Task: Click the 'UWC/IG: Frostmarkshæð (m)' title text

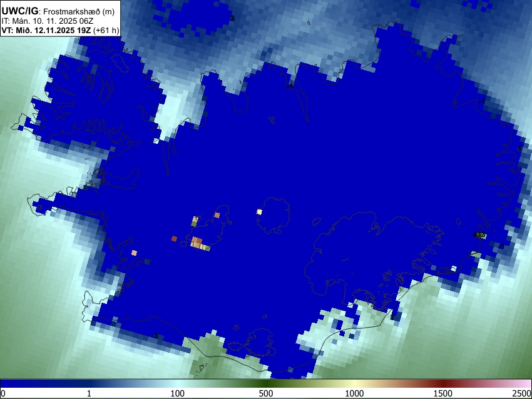Action: pos(58,11)
